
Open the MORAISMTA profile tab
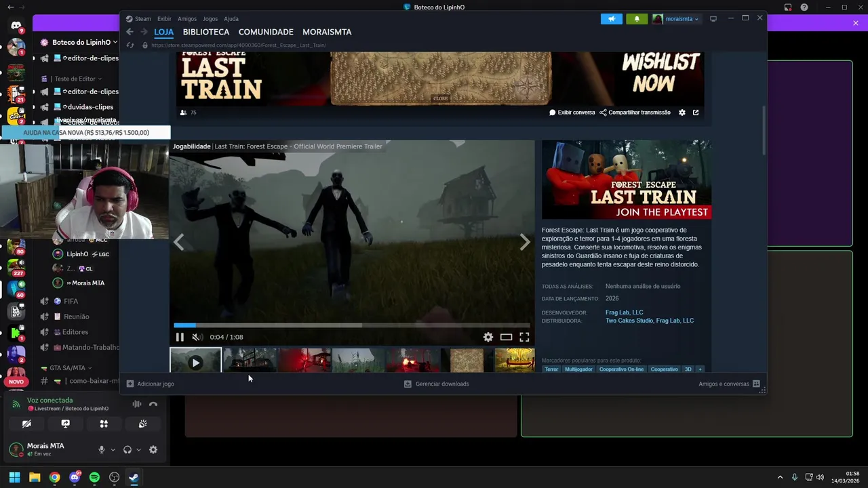[327, 32]
